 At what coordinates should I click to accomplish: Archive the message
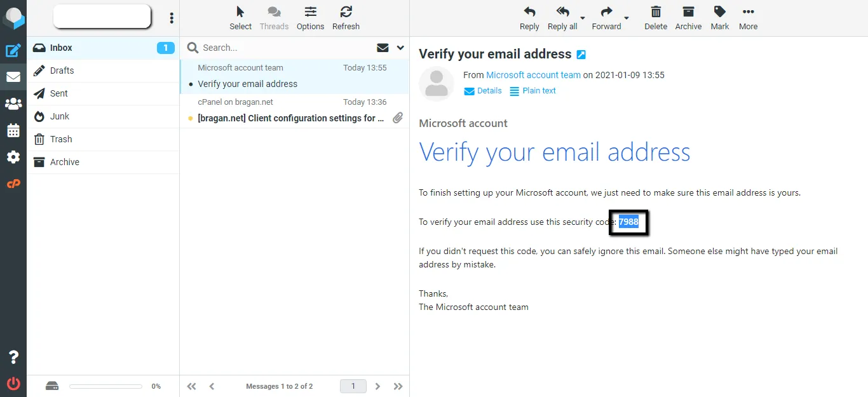pyautogui.click(x=688, y=18)
